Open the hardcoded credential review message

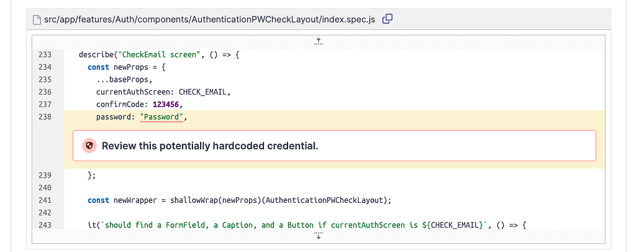click(210, 146)
